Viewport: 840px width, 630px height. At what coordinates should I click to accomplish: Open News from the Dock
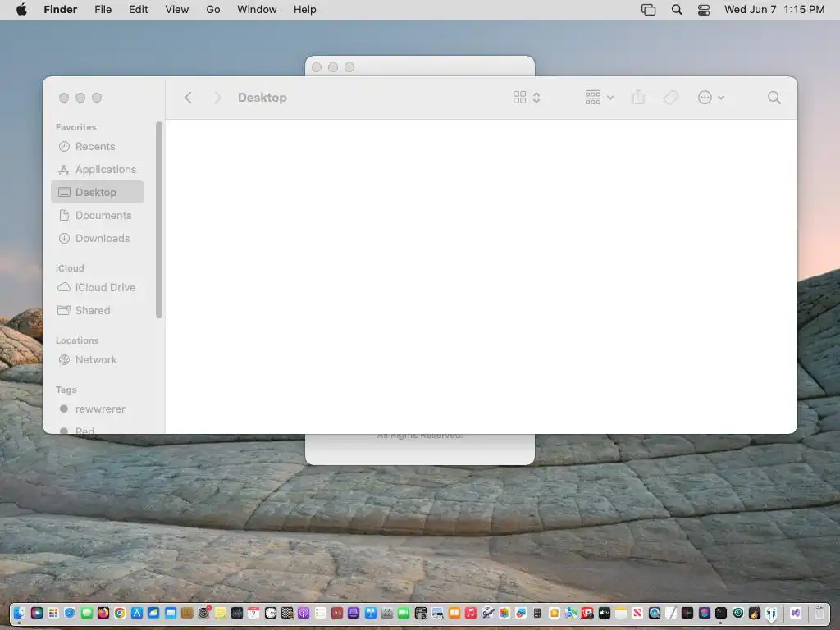637,613
